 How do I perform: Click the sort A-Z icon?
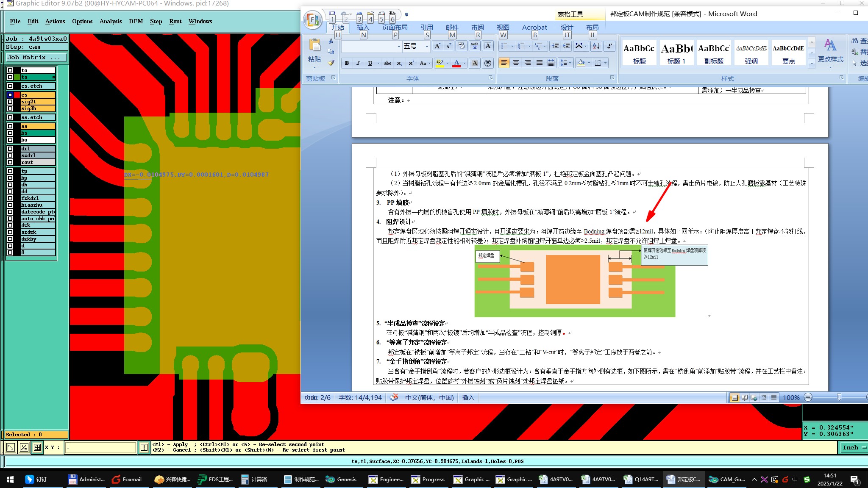pyautogui.click(x=596, y=46)
